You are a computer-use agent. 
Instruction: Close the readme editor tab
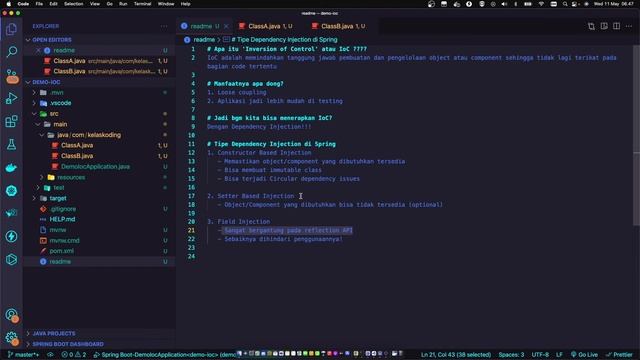pos(226,26)
